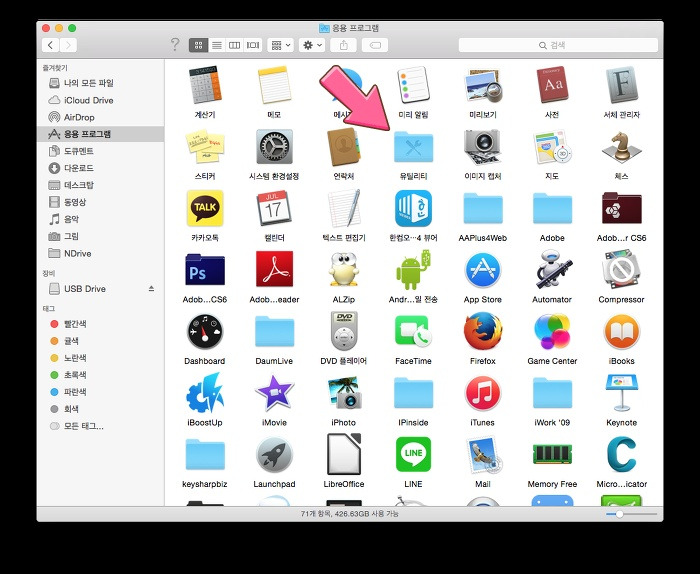Open the LINE app icon
This screenshot has height=574, width=700.
coord(413,454)
